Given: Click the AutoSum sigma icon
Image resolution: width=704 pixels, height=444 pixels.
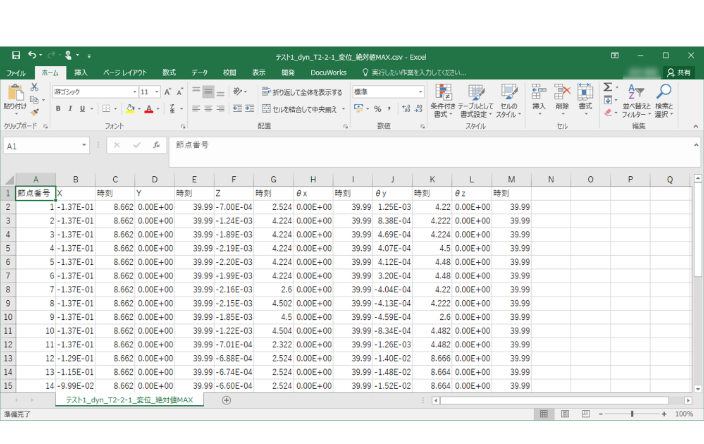Looking at the screenshot, I should click(x=609, y=87).
